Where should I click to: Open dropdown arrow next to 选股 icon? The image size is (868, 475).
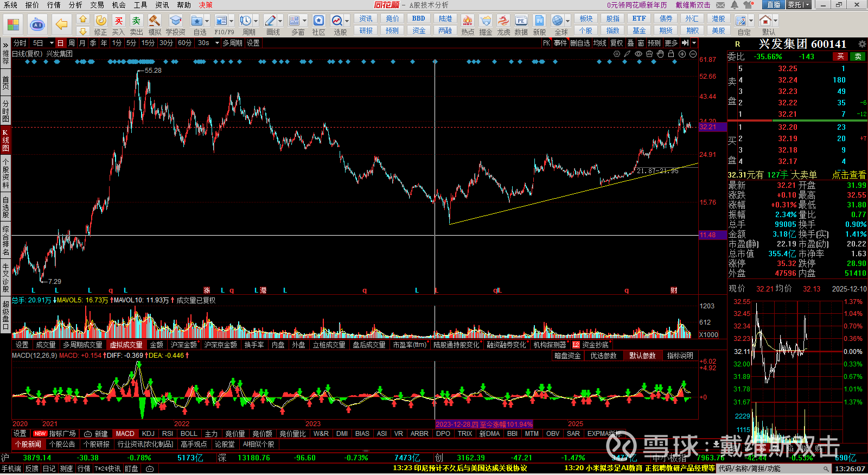(x=347, y=21)
